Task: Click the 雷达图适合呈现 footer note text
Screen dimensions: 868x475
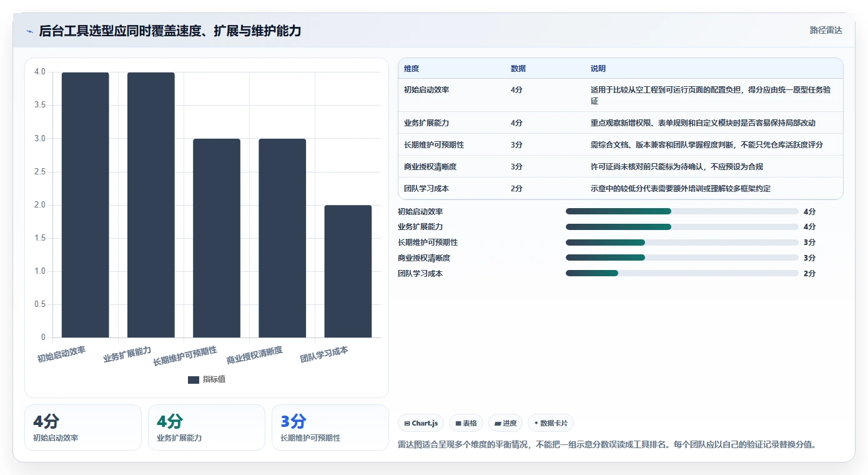Action: [x=607, y=445]
